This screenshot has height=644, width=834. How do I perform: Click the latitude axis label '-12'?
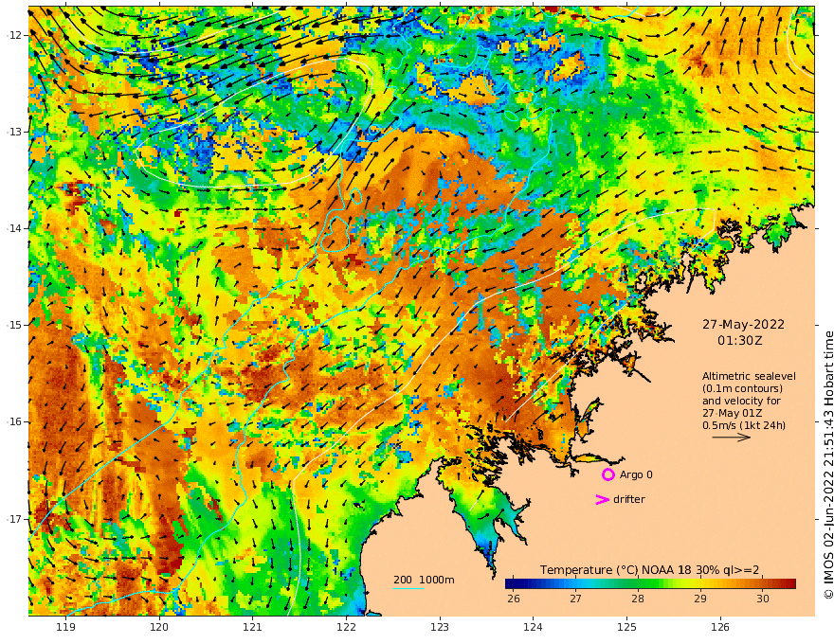(x=14, y=35)
